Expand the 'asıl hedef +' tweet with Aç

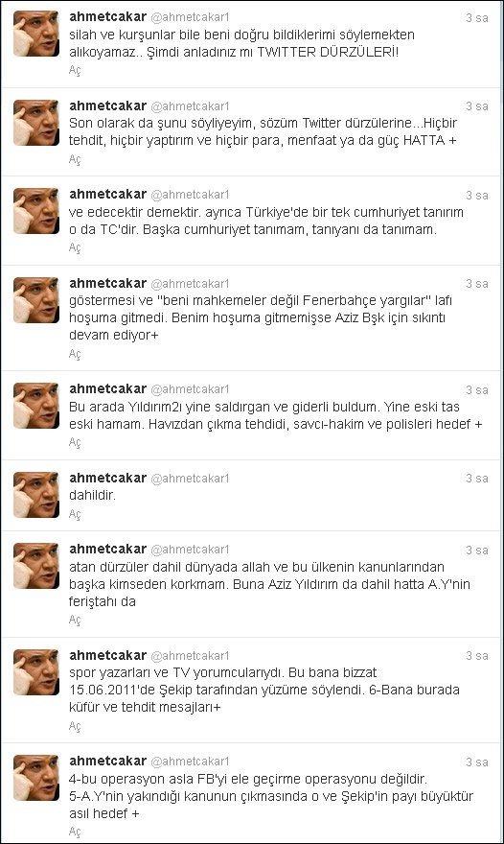[75, 832]
